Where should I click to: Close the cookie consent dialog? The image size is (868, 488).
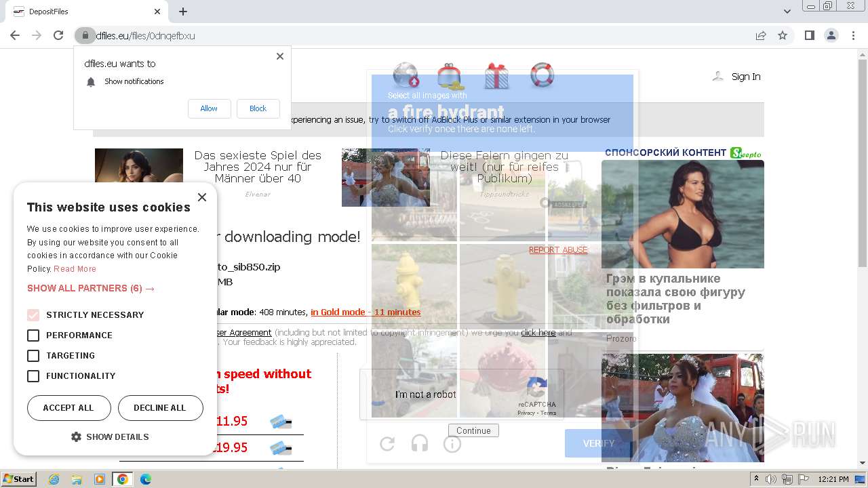pos(201,197)
